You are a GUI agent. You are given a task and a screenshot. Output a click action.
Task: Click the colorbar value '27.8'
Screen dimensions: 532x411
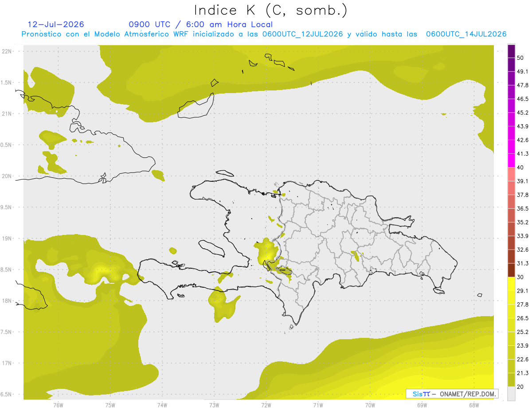[523, 305]
